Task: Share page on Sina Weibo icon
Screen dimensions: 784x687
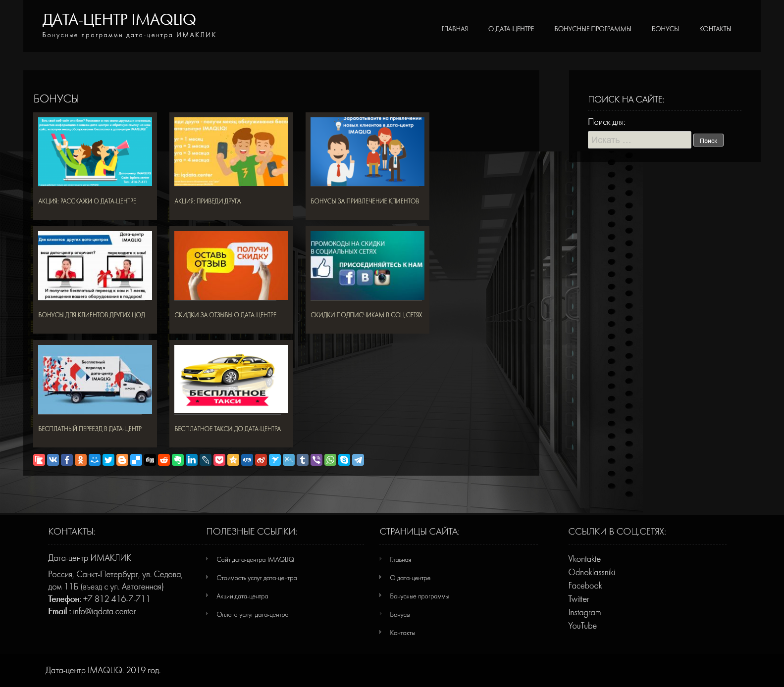Action: pyautogui.click(x=261, y=460)
